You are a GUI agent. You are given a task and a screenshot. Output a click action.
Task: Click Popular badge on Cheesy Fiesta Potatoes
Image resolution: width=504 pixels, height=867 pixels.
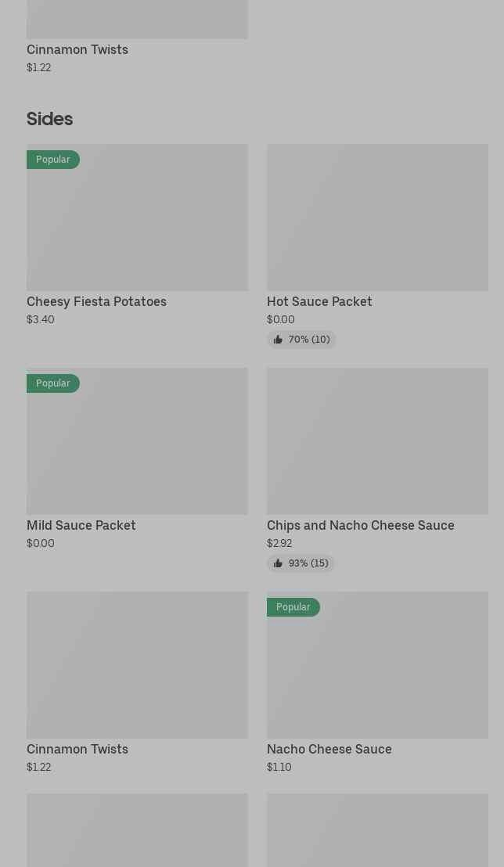(53, 160)
